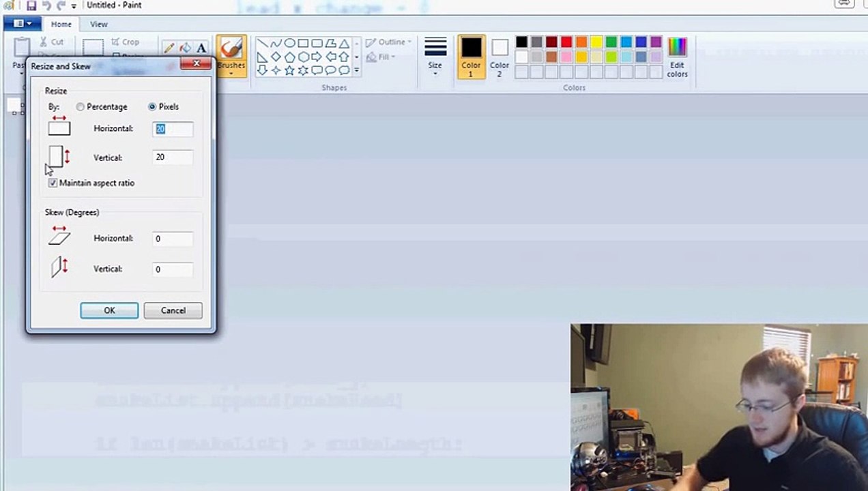Open Edit colors
The height and width of the screenshot is (491, 868).
[677, 57]
